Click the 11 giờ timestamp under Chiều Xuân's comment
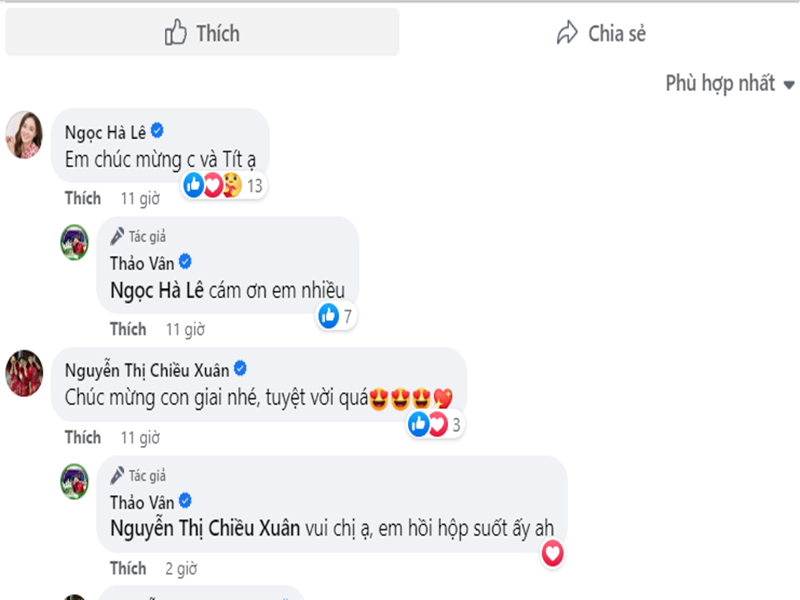The height and width of the screenshot is (600, 800). (x=139, y=437)
